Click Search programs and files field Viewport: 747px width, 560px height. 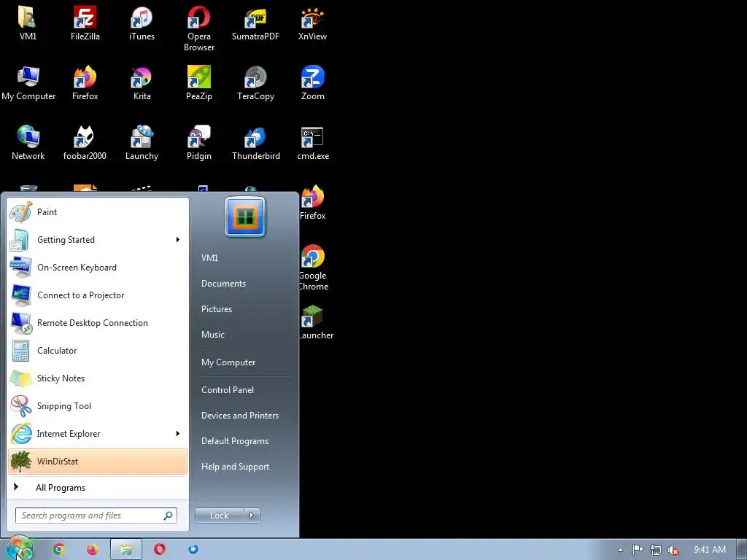click(96, 516)
